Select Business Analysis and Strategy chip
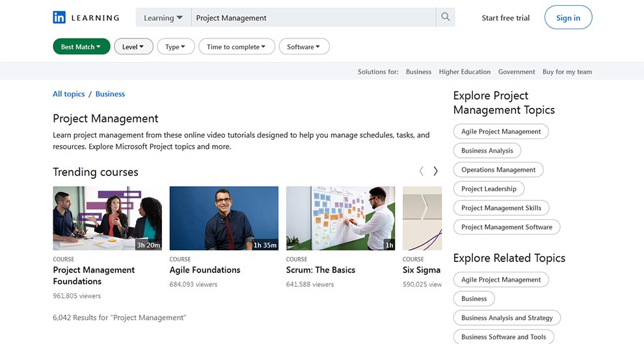Screen dimensions: 644x344 point(507,318)
